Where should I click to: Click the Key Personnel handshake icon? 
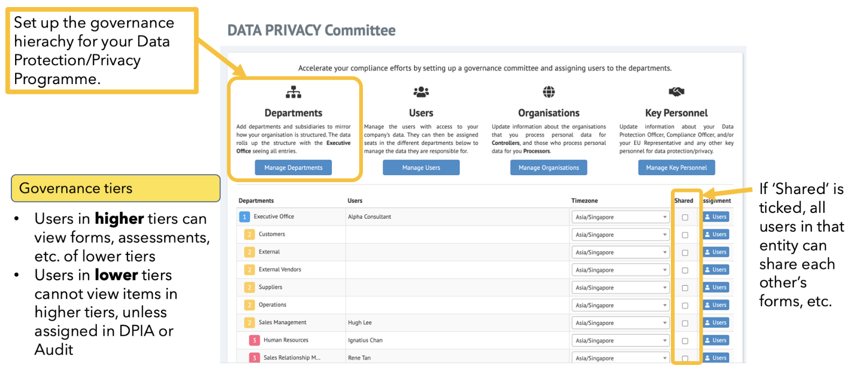676,92
